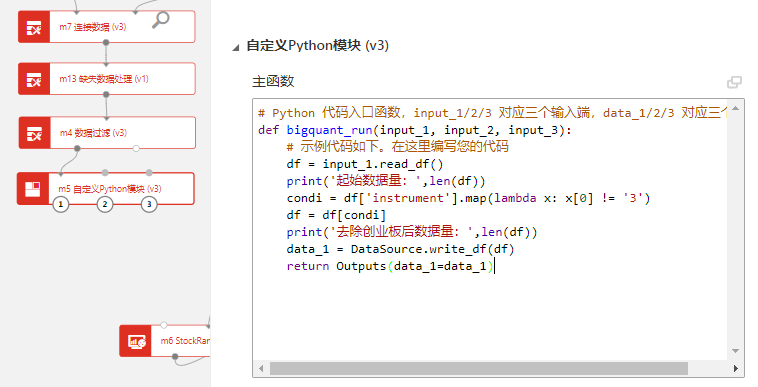Click the 'return Outputs' code line

(390, 266)
